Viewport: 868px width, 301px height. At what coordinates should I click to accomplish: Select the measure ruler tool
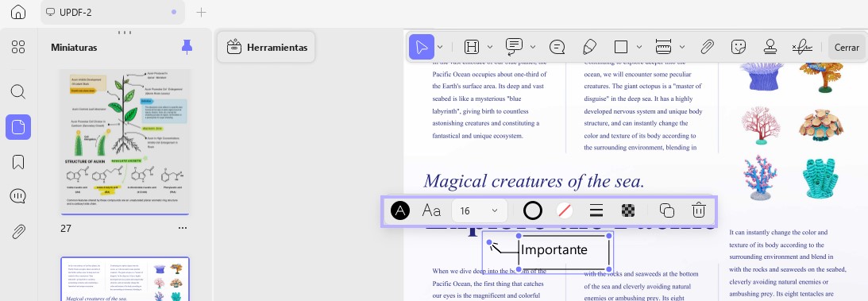663,47
